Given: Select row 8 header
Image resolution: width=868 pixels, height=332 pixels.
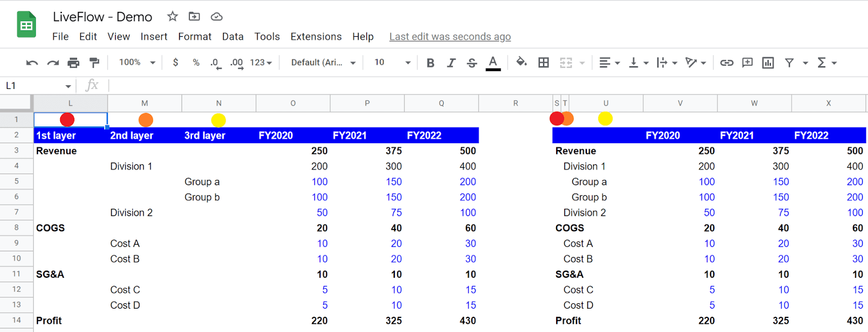Looking at the screenshot, I should [x=16, y=228].
